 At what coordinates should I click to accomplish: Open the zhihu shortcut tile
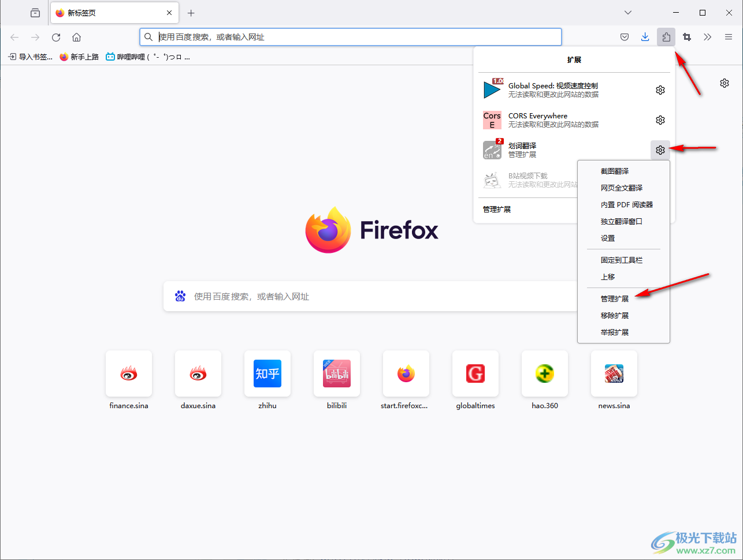tap(268, 374)
